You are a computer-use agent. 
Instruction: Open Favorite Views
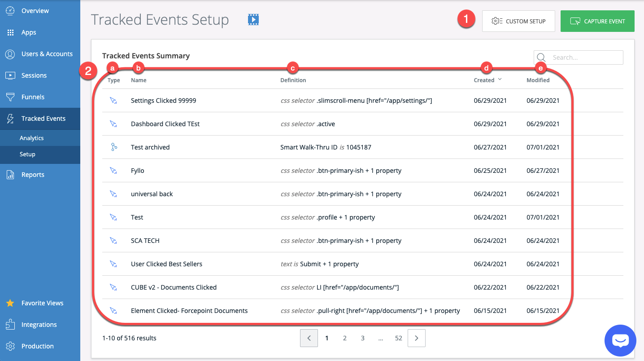point(40,303)
